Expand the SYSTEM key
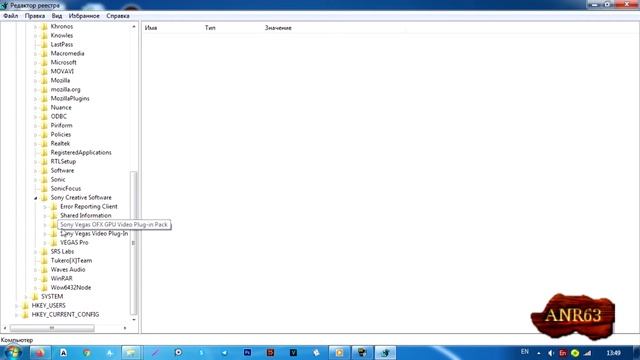The image size is (640, 360). 26,297
